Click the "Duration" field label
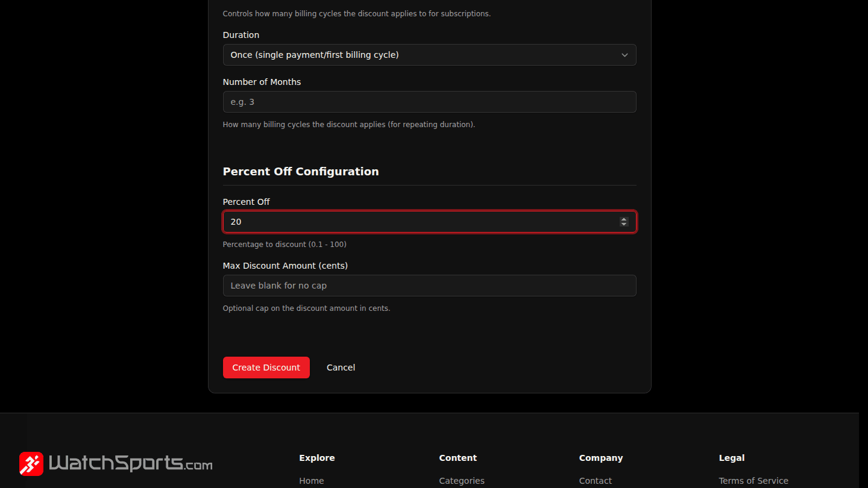Viewport: 868px width, 488px height. point(241,35)
